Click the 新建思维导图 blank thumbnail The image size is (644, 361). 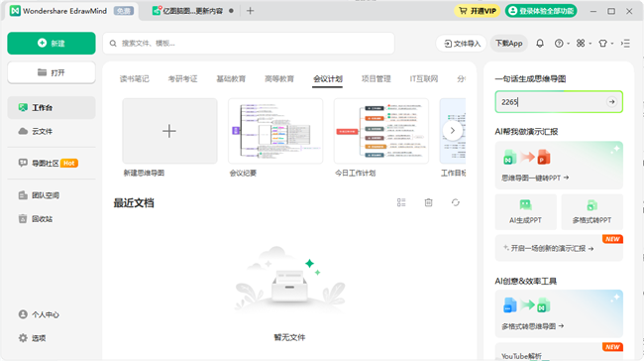pyautogui.click(x=169, y=131)
